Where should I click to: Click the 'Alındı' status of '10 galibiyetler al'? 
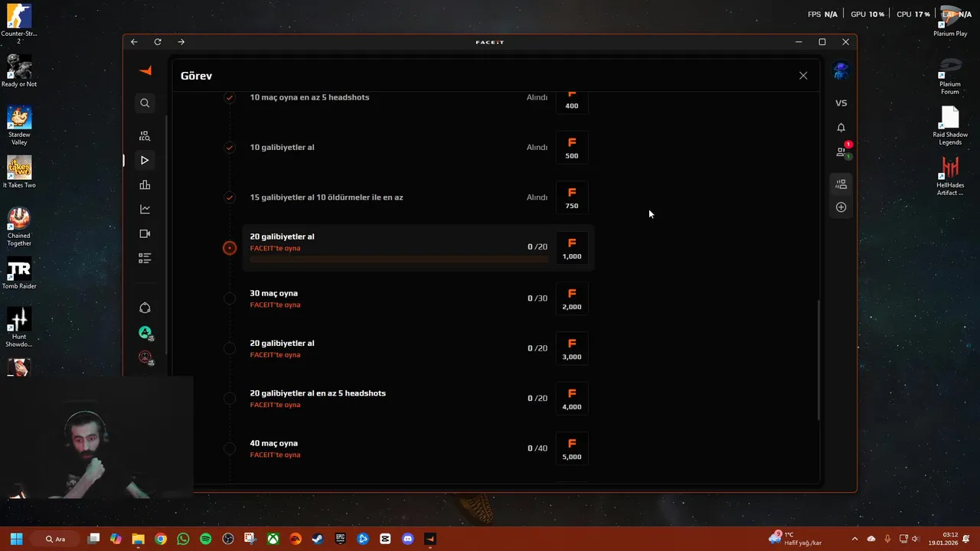pos(537,147)
